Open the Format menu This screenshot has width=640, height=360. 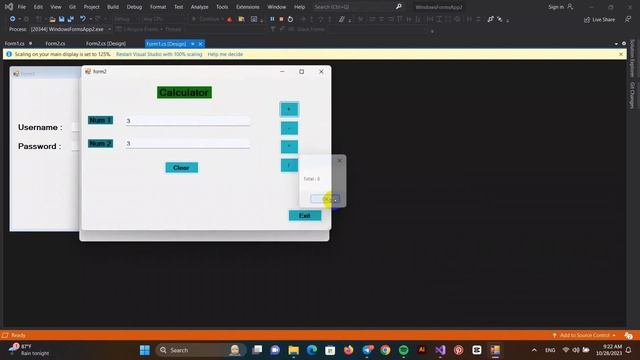tap(158, 7)
